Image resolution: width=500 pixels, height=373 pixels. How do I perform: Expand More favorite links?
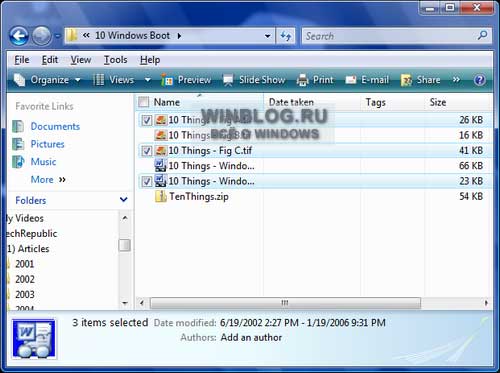[48, 179]
